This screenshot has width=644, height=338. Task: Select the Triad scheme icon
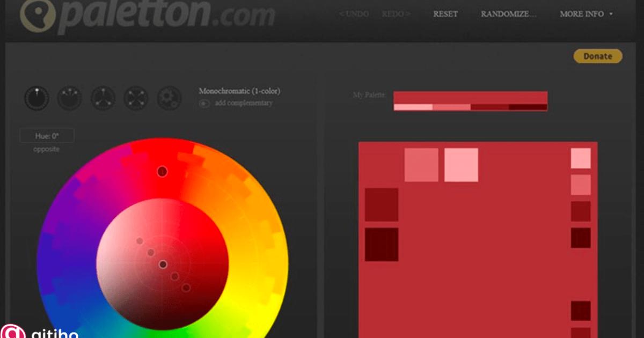click(103, 99)
